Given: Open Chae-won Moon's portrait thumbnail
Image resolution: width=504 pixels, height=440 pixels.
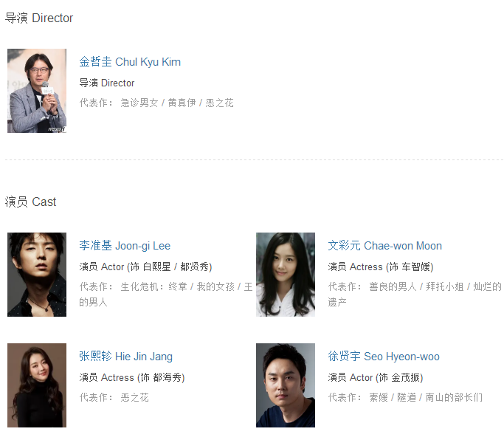Looking at the screenshot, I should click(x=286, y=275).
